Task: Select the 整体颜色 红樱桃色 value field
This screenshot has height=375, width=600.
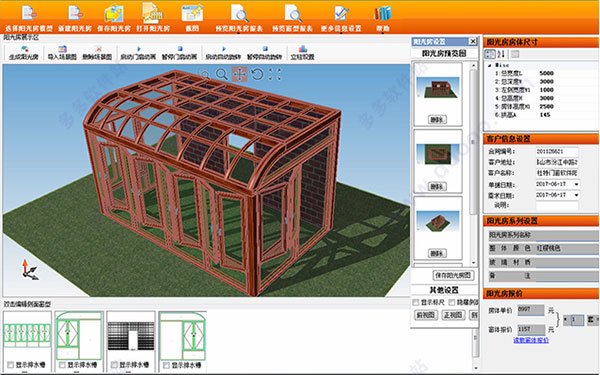Action: [567, 248]
